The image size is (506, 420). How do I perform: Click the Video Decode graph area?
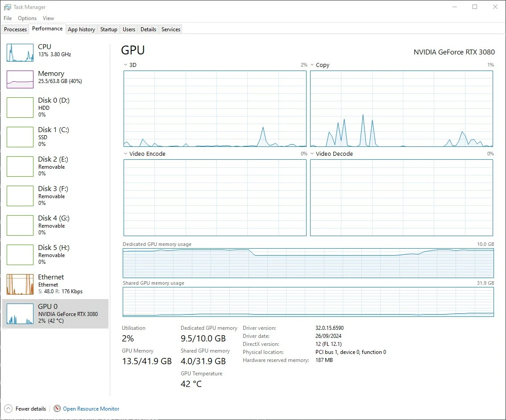(402, 198)
